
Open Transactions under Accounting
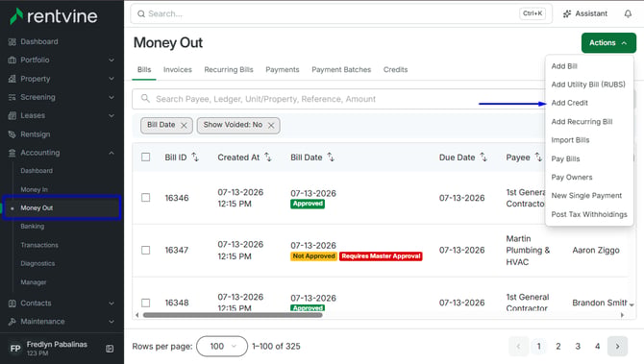coord(39,245)
